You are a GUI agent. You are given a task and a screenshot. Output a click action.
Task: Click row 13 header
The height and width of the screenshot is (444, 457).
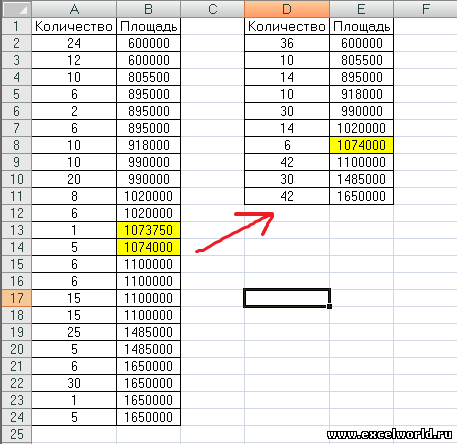16,230
